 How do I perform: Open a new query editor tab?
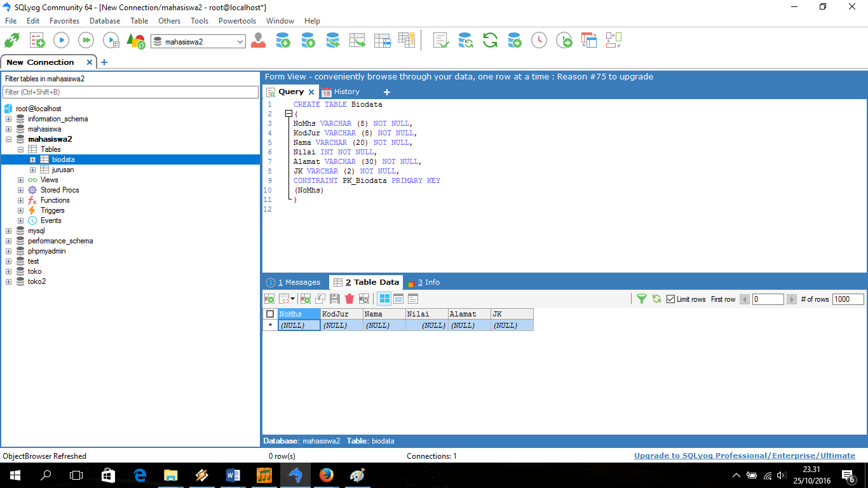click(x=386, y=92)
